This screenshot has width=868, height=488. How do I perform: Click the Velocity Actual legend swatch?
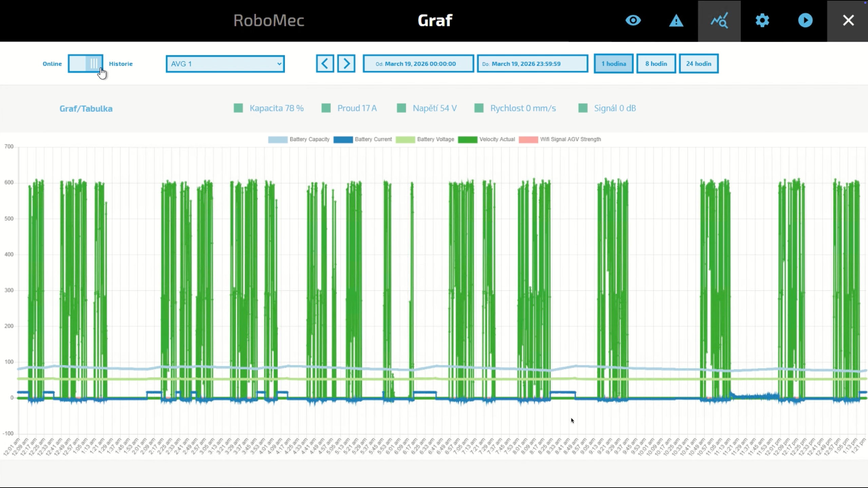tap(467, 140)
